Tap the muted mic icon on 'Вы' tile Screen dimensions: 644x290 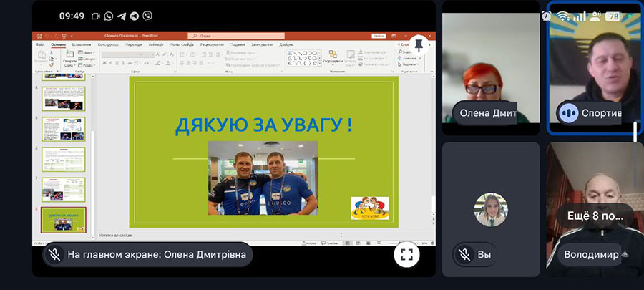[x=464, y=254]
